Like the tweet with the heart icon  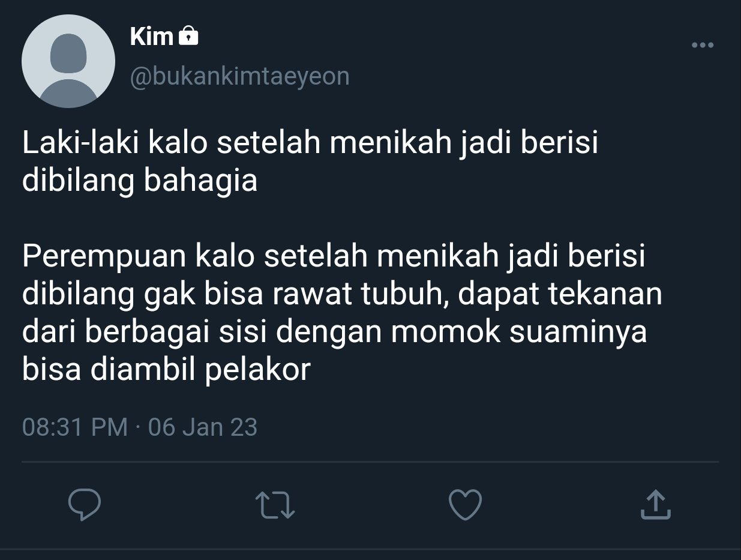tap(465, 505)
